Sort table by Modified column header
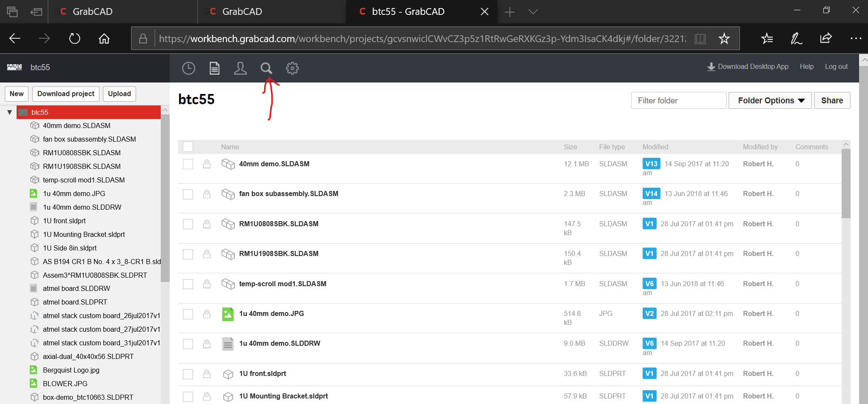 pyautogui.click(x=655, y=147)
